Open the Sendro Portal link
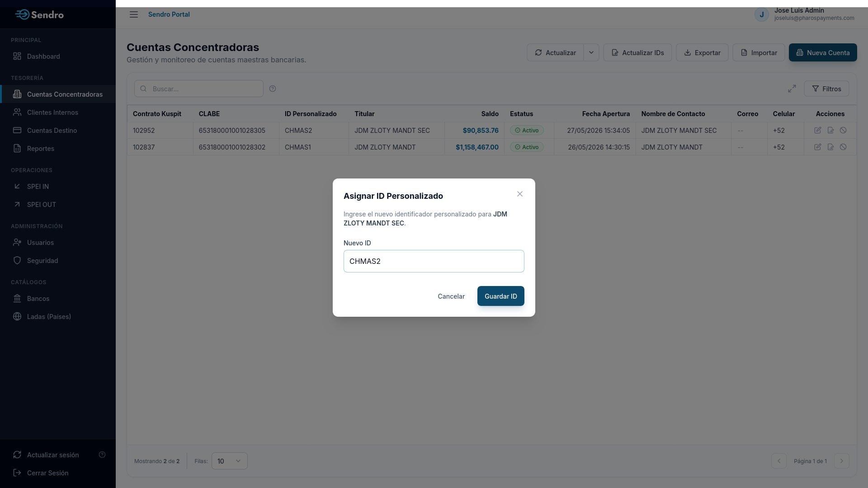The height and width of the screenshot is (488, 868). pos(169,14)
